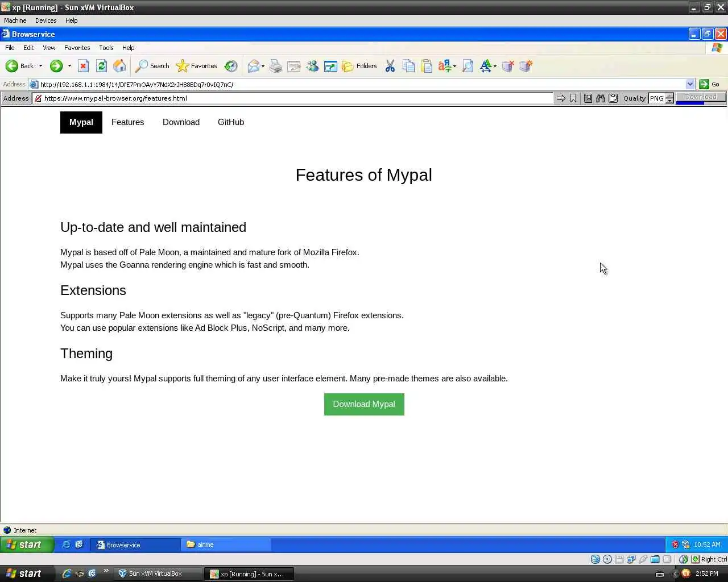The image size is (728, 582).
Task: Open the VirtualBox Devices menu
Action: coord(45,20)
